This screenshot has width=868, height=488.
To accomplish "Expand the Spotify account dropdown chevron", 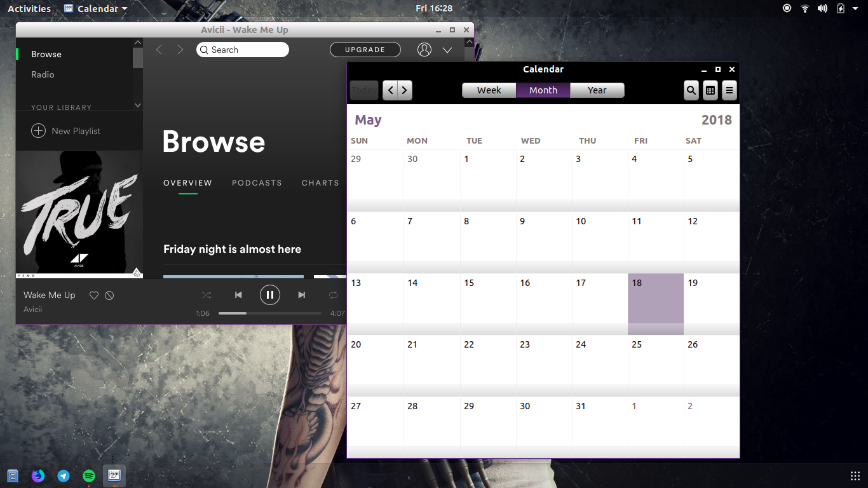I will [x=447, y=50].
